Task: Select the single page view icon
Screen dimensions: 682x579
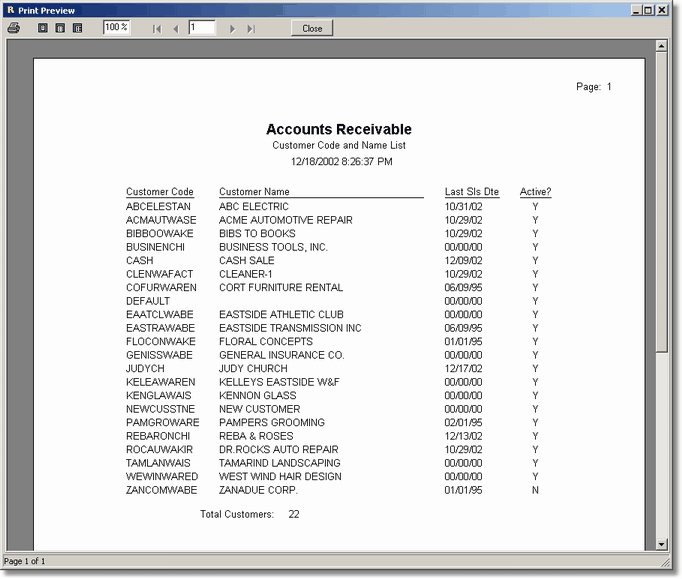Action: point(43,28)
